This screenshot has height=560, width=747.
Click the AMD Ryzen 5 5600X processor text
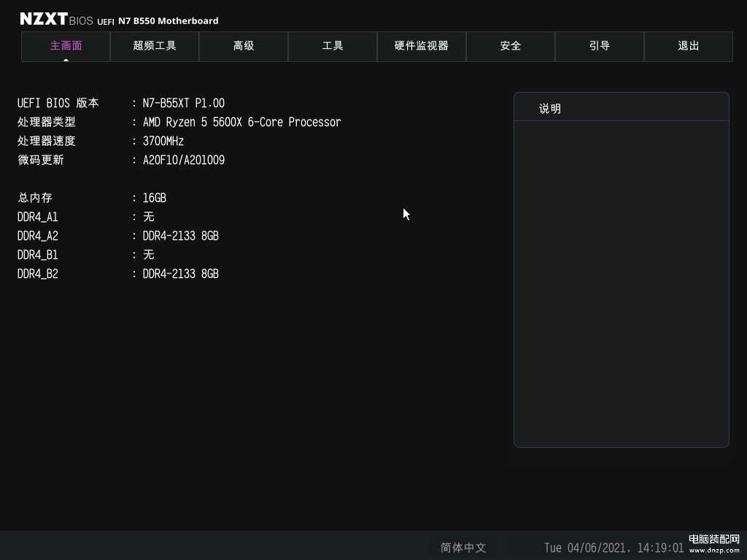click(242, 122)
